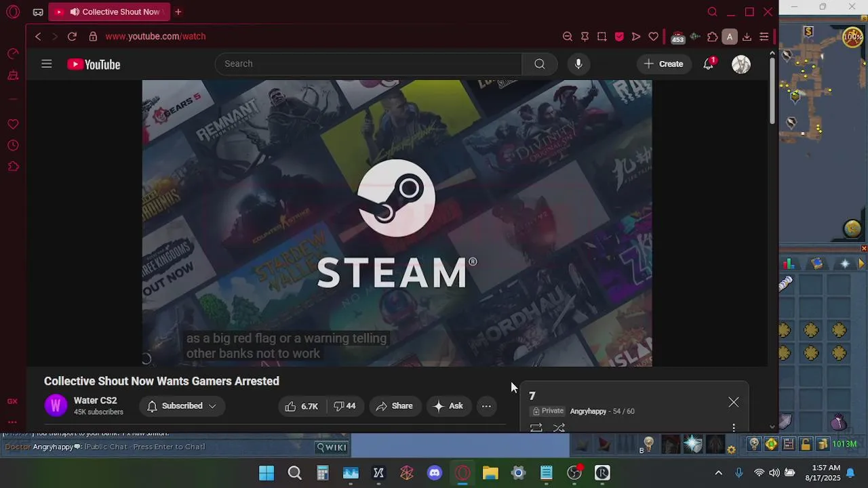
Task: Select 'Collective Shout Now' browser tab
Action: click(109, 12)
